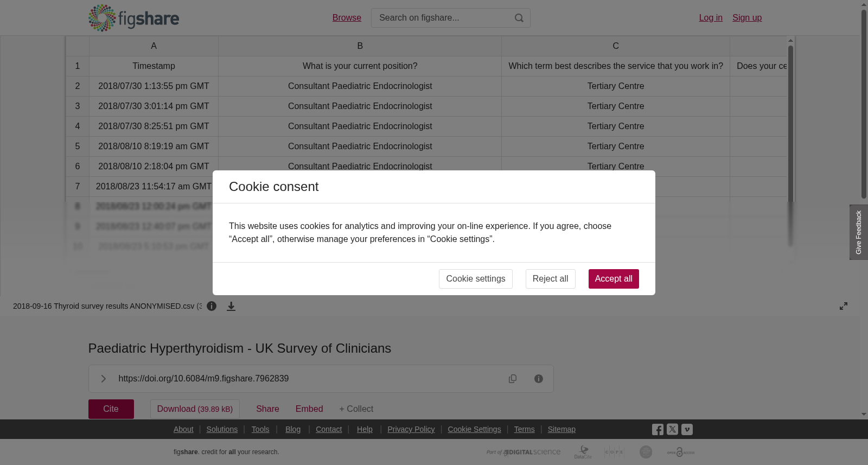Click the page vertical scrollbar thumb
The image size is (868, 465).
864,103
